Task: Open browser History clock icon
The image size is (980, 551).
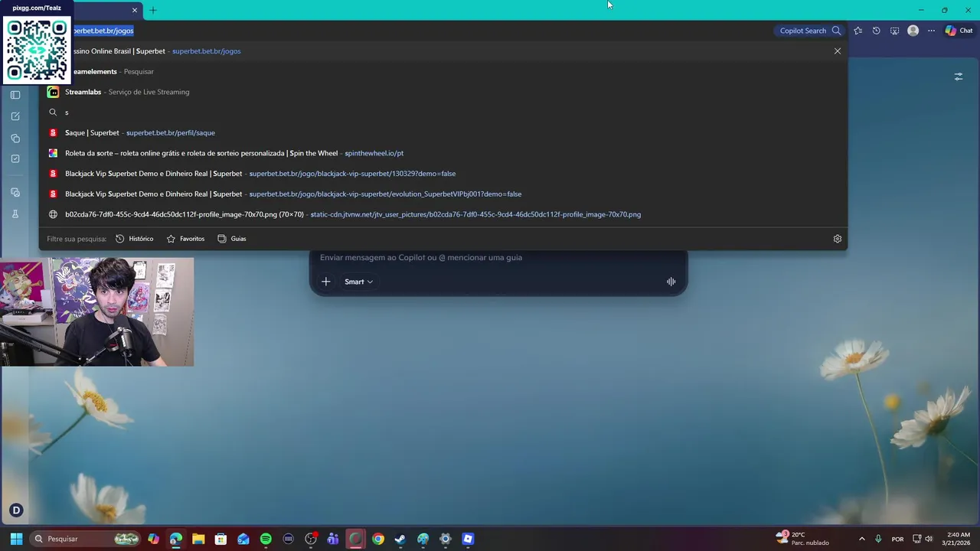Action: (876, 31)
